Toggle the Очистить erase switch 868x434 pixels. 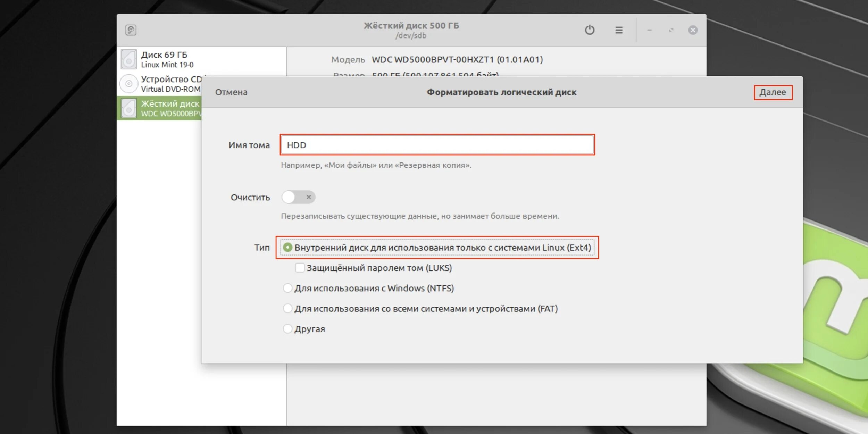298,197
